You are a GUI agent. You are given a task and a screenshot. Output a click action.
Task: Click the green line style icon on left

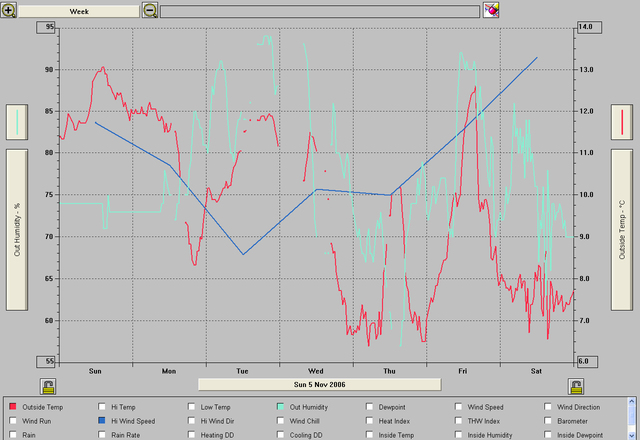pyautogui.click(x=18, y=122)
